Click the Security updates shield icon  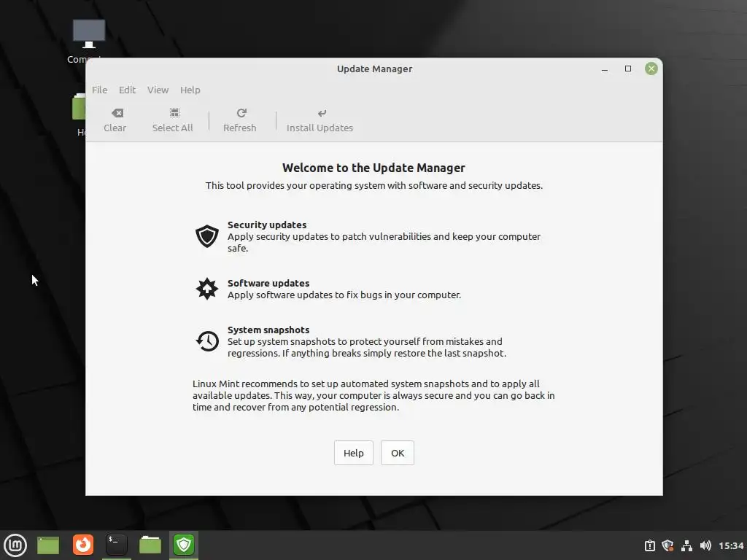point(206,236)
